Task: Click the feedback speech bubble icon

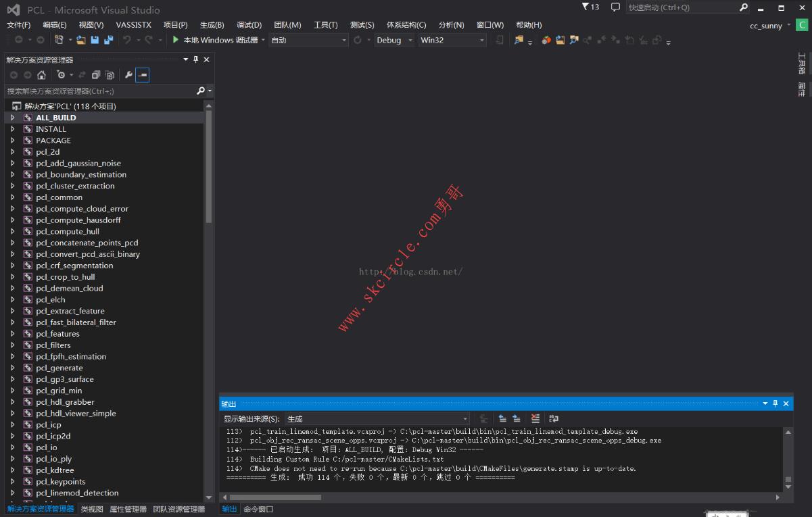Action: click(615, 7)
